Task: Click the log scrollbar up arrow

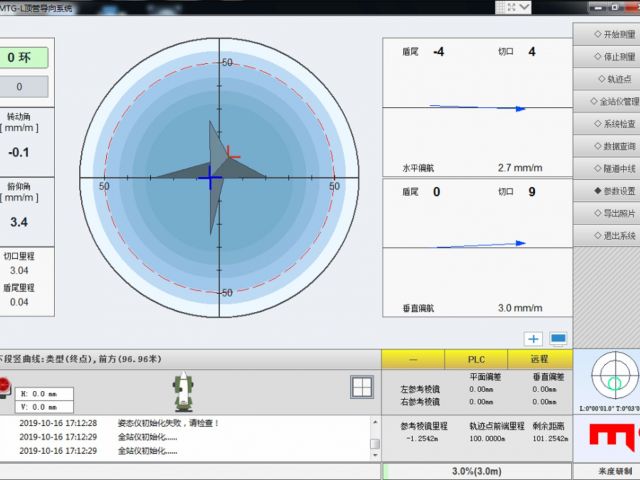Action: [375, 422]
